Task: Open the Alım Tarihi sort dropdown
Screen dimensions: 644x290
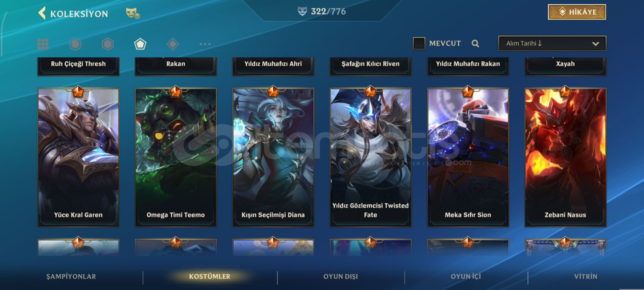Action: pos(552,44)
